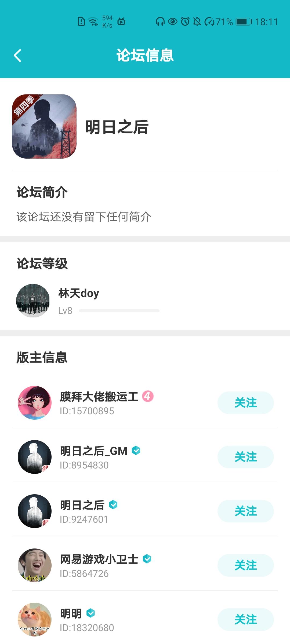The width and height of the screenshot is (290, 644).
Task: Follow 明日之后 (ID:9247601) via 关注
Action: pyautogui.click(x=246, y=511)
